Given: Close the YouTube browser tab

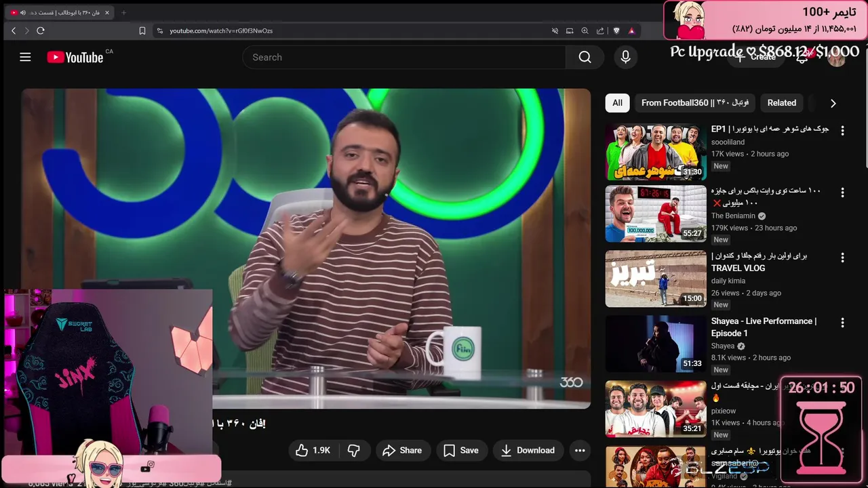Looking at the screenshot, I should point(107,12).
